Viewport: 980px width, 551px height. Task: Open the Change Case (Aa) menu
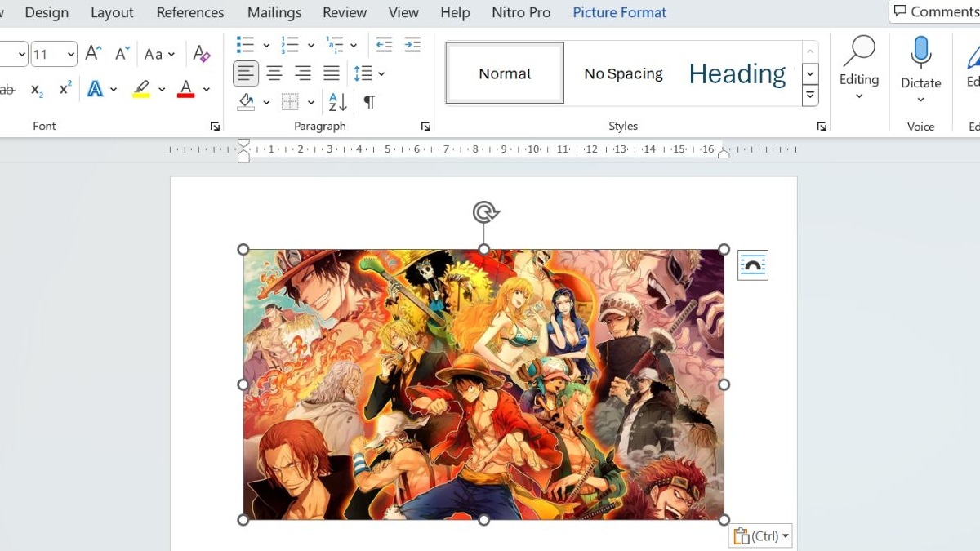click(159, 54)
